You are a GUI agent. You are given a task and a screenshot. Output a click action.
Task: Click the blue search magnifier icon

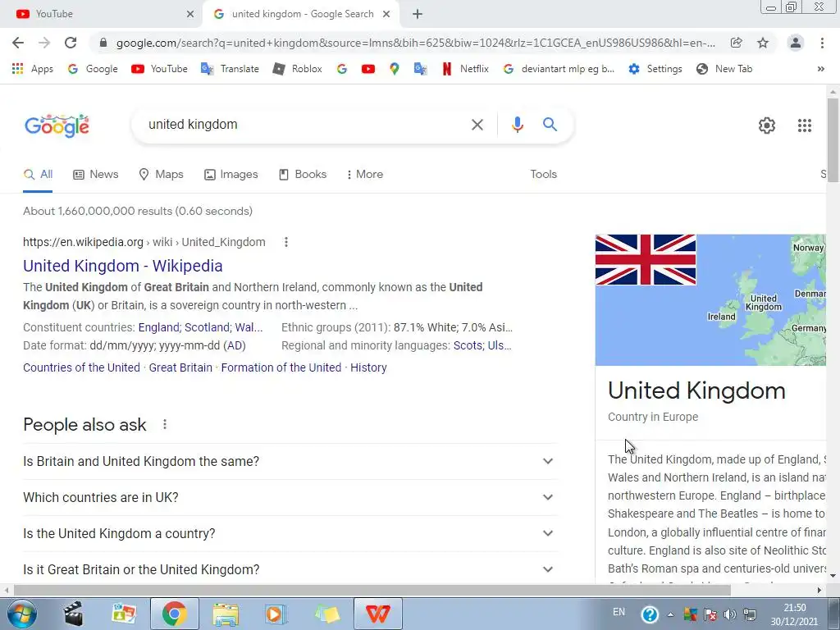(x=550, y=125)
